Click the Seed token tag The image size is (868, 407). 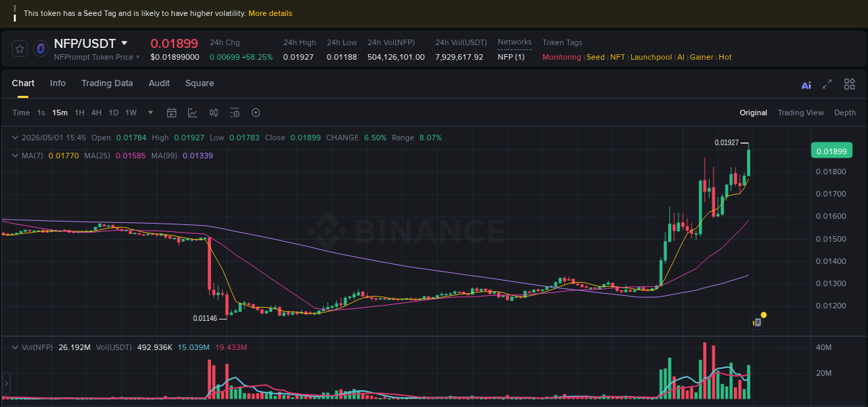point(596,57)
